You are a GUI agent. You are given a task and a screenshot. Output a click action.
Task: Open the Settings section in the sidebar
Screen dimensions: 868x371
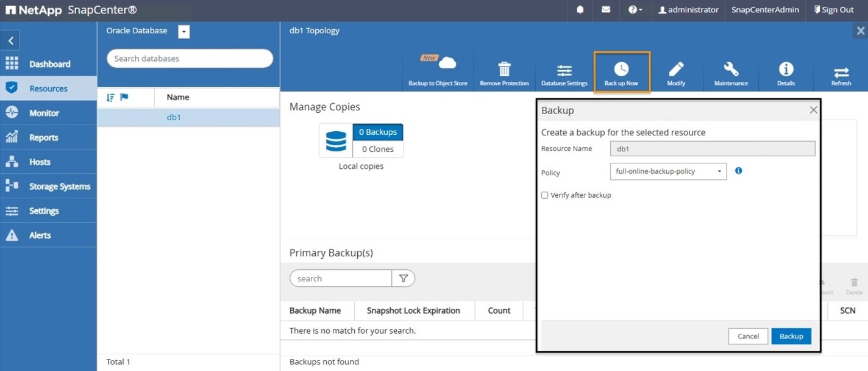(44, 211)
